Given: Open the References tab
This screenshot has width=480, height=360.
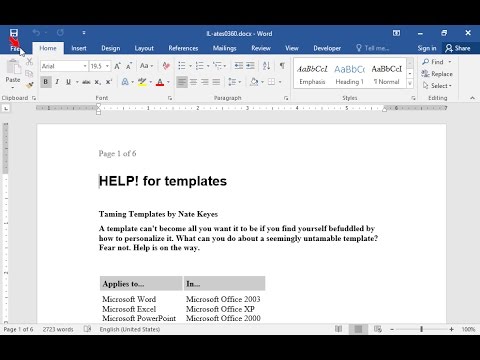Looking at the screenshot, I should tap(183, 48).
